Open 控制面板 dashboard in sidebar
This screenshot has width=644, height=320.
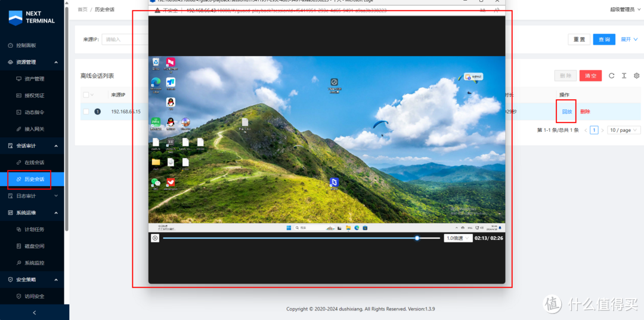tap(26, 45)
